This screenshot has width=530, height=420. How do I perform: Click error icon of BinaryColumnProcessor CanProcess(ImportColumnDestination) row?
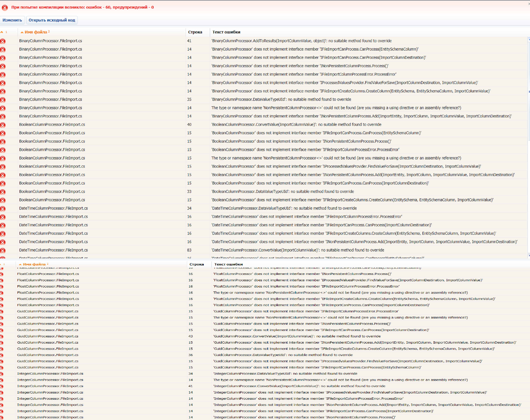tap(3, 58)
